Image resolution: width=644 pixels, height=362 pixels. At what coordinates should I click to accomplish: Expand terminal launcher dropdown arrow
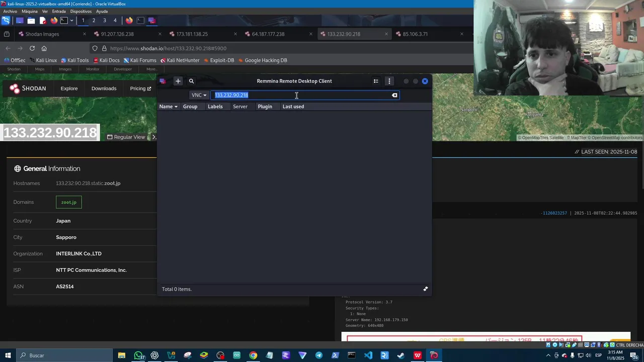[x=72, y=21]
